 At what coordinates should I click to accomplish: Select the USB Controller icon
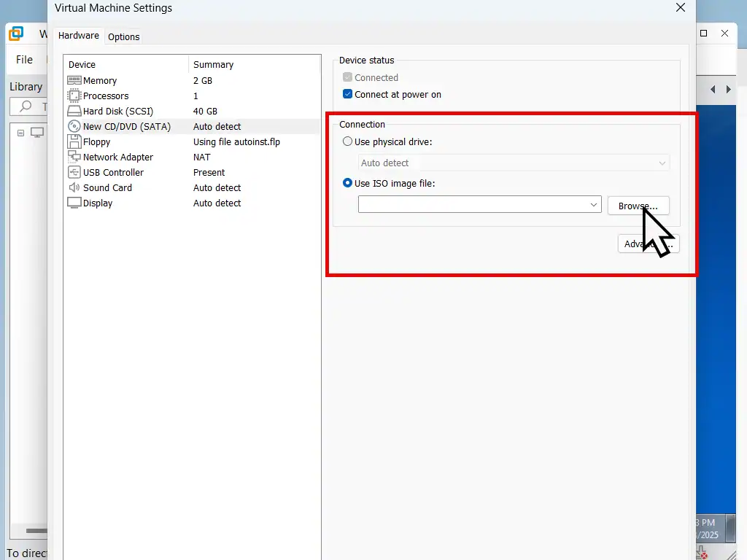[74, 172]
